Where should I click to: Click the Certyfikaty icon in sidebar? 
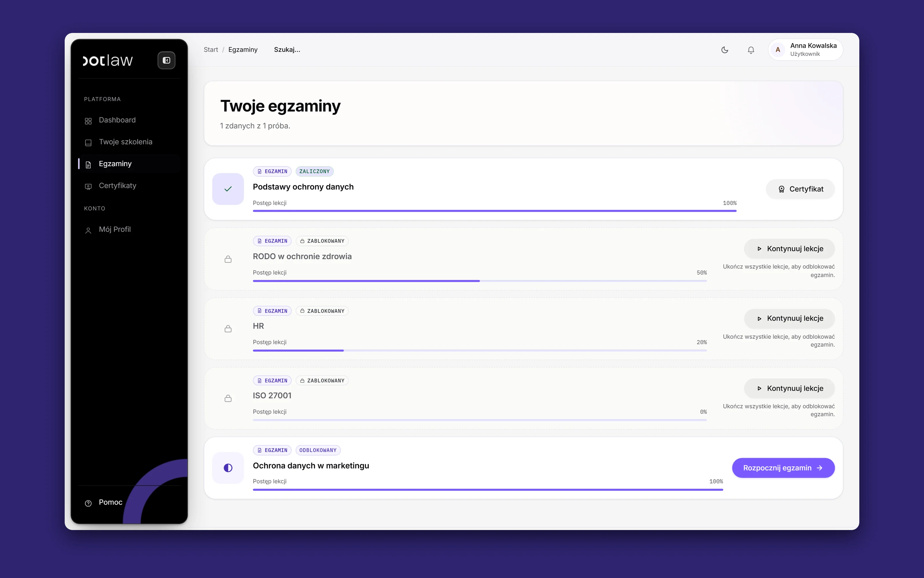click(x=88, y=186)
